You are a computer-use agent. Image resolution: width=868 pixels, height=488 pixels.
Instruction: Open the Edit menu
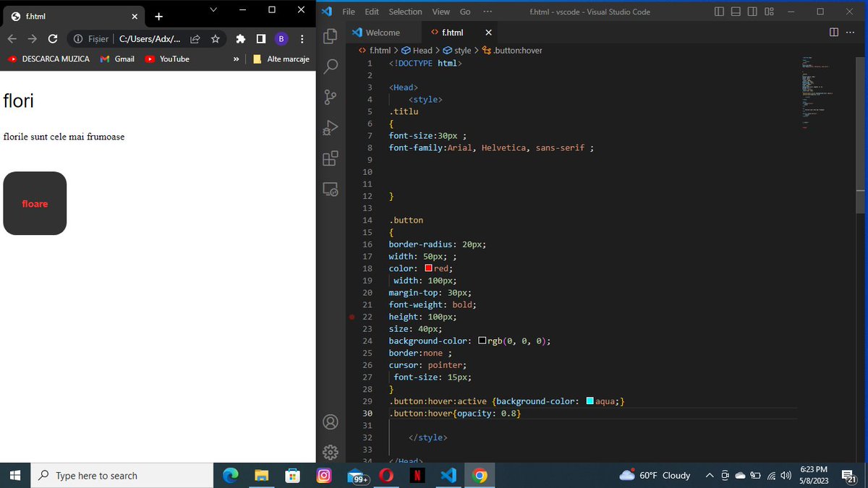[372, 12]
